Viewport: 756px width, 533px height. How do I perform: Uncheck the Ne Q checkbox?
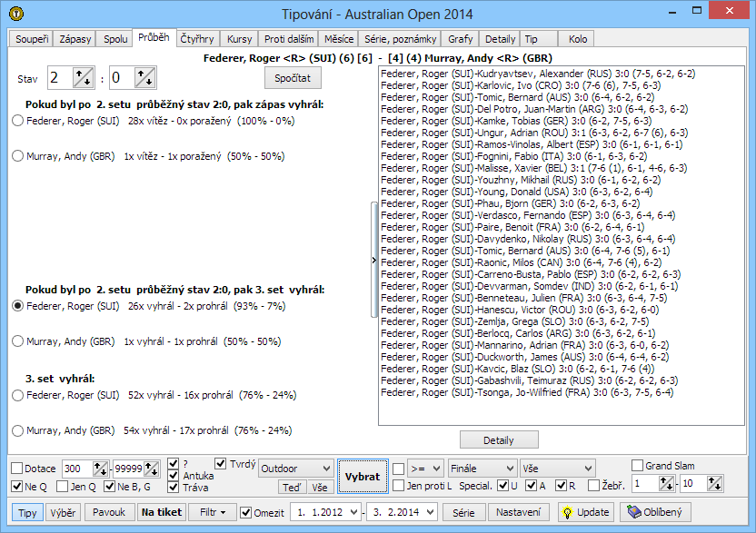tap(17, 487)
